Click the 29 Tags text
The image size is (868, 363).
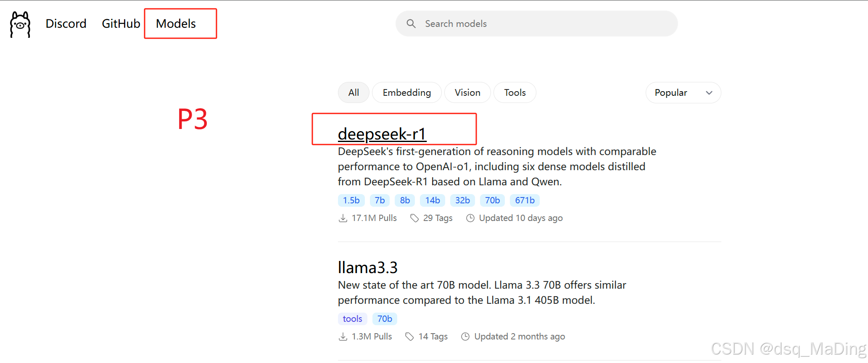[438, 218]
